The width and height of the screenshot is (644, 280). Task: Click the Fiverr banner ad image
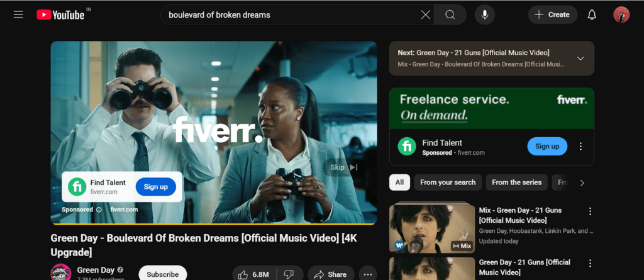492,108
